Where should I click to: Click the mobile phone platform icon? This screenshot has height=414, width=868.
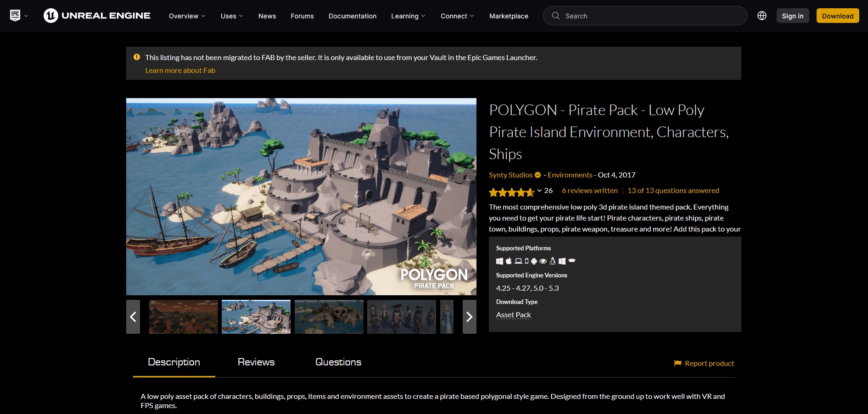(x=526, y=261)
